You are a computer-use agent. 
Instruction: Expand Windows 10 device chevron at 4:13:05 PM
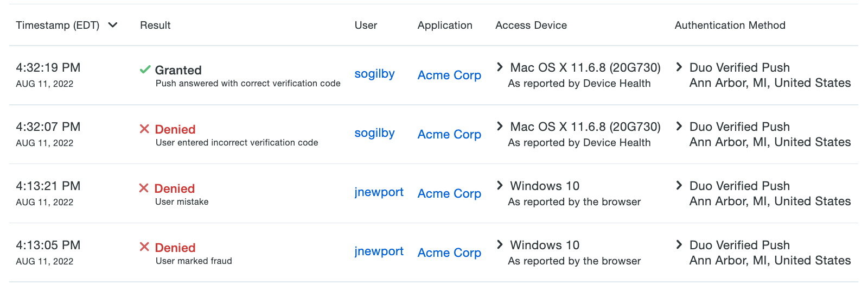500,244
